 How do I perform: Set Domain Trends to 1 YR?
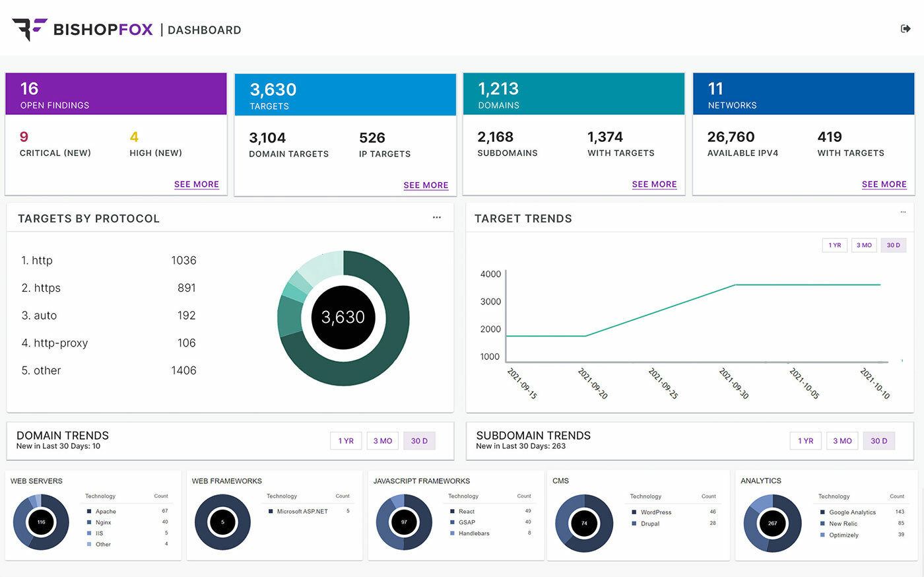346,441
